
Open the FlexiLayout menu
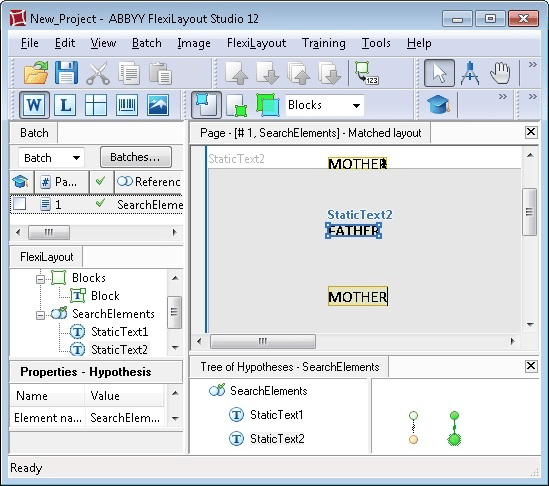pyautogui.click(x=256, y=43)
